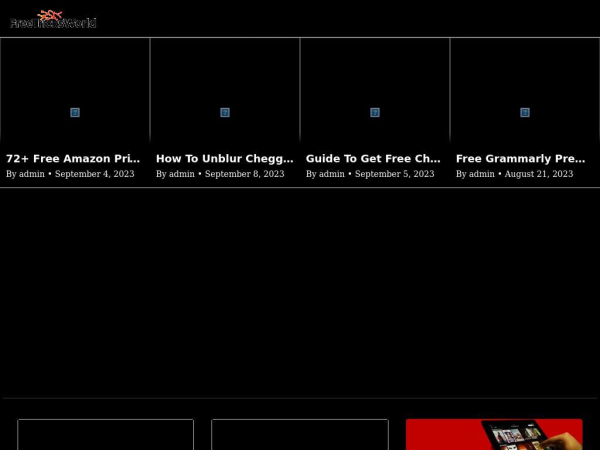This screenshot has width=600, height=450.
Task: Select the September 5, 2023 post date
Action: tap(394, 174)
